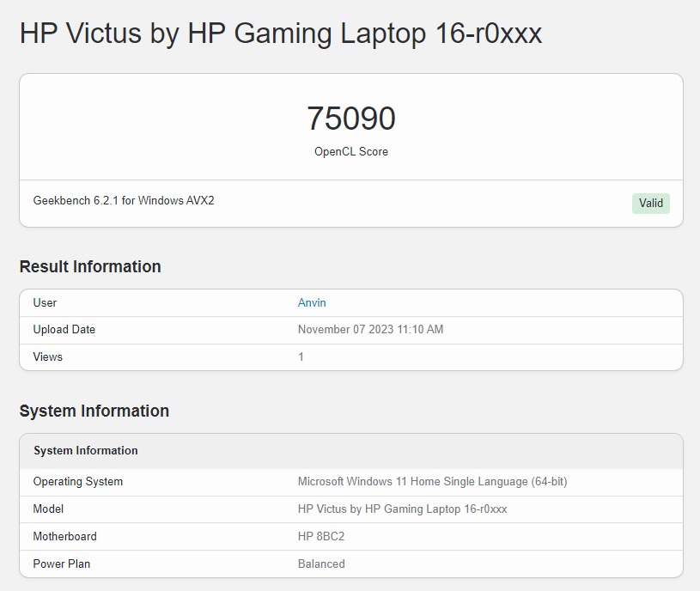This screenshot has height=591, width=700.
Task: Click the 75090 score number
Action: coord(350,119)
